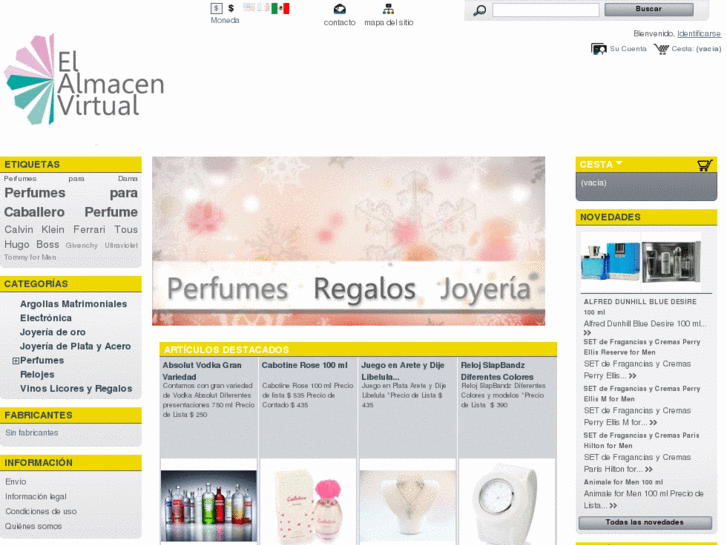The height and width of the screenshot is (545, 727).
Task: Click into the search text field
Action: 545,10
